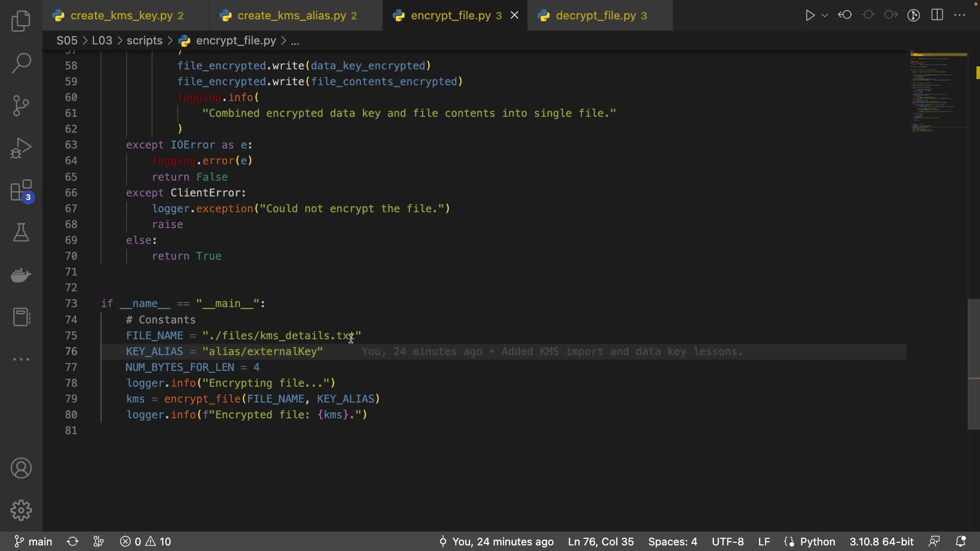980x551 pixels.
Task: Click the Python language mode in status bar
Action: 817,541
